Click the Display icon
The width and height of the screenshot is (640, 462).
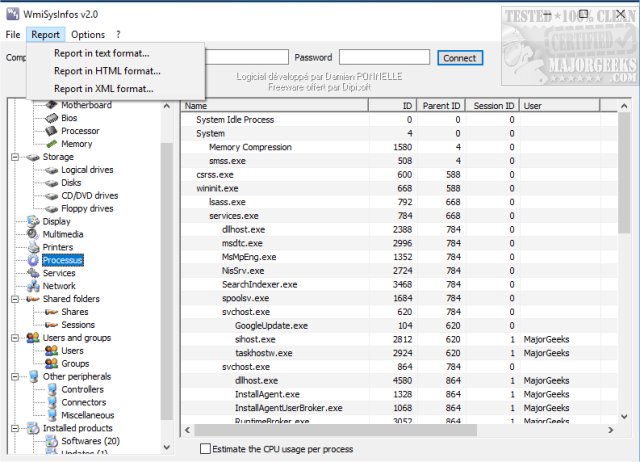click(x=33, y=222)
